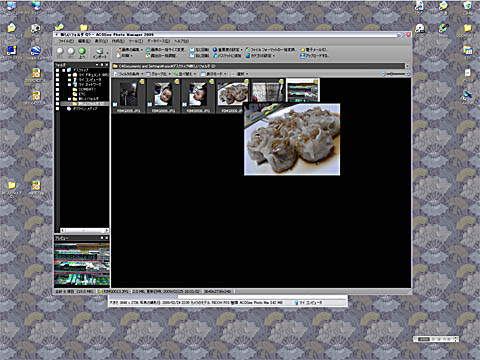Go up with the green Up button
480x360 pixels.
point(82,52)
